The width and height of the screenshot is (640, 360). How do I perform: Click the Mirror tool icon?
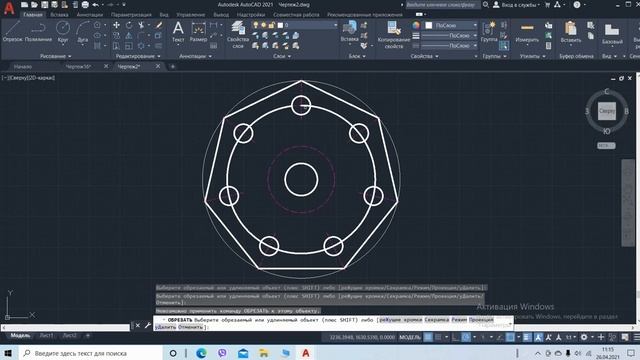point(129,36)
